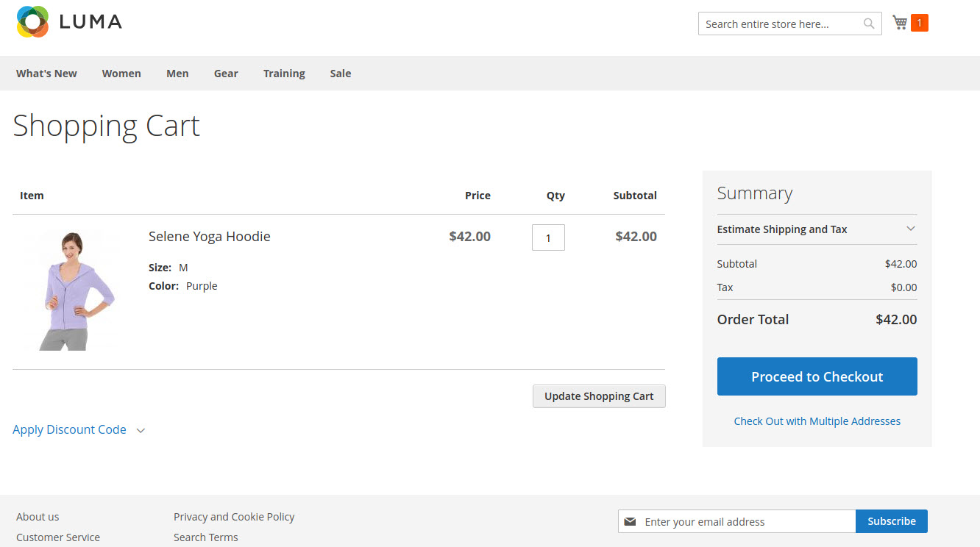Focus the search entire store field
980x547 pixels.
(x=780, y=24)
